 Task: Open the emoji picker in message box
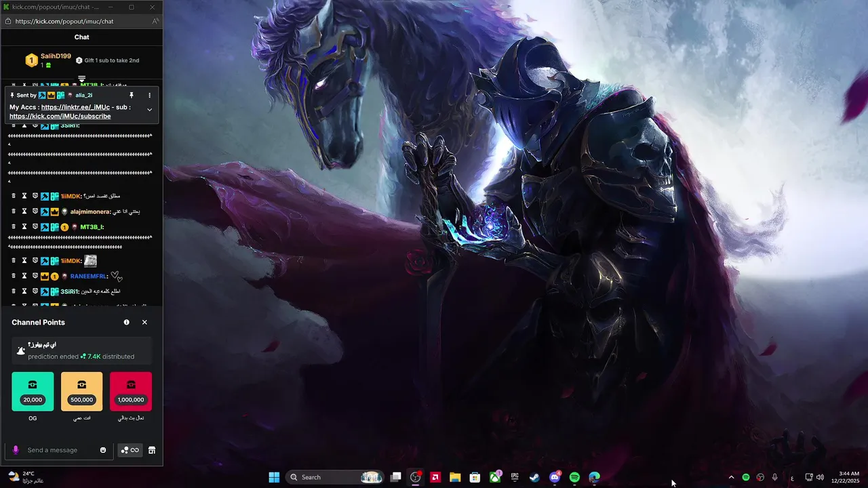point(103,450)
